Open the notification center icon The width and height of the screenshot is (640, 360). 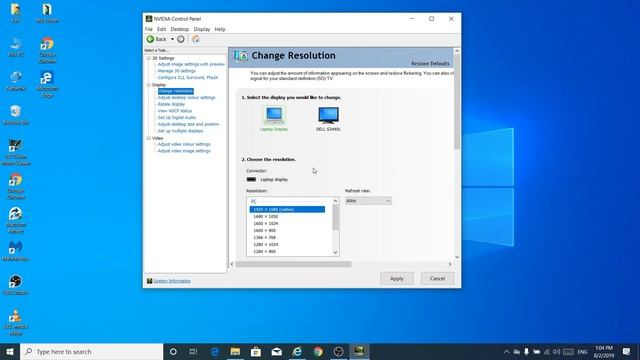(627, 351)
